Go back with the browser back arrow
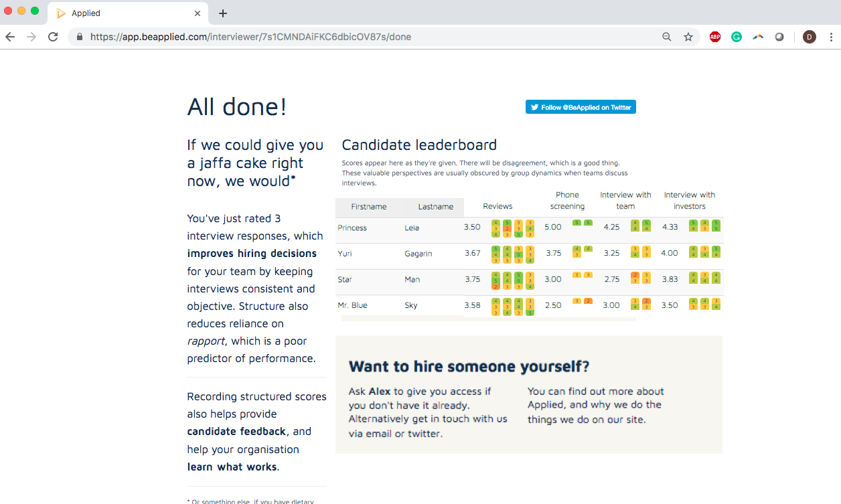 10,37
